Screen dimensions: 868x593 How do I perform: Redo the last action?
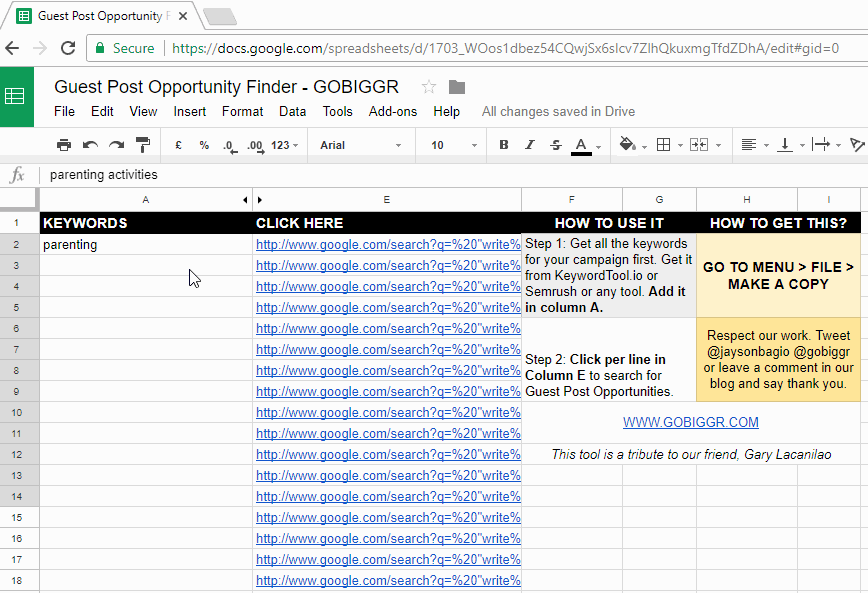(x=116, y=145)
